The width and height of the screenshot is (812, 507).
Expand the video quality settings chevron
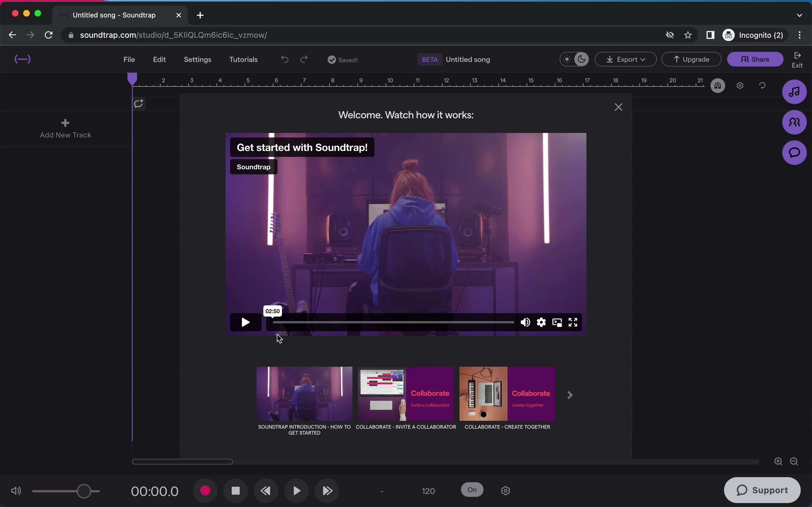[x=541, y=322]
